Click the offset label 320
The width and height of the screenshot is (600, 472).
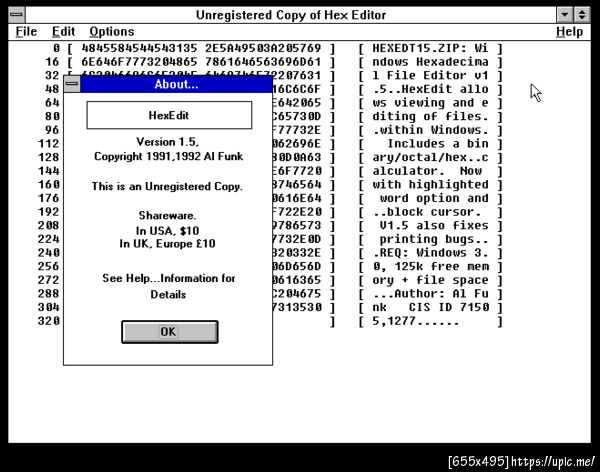[x=49, y=321]
